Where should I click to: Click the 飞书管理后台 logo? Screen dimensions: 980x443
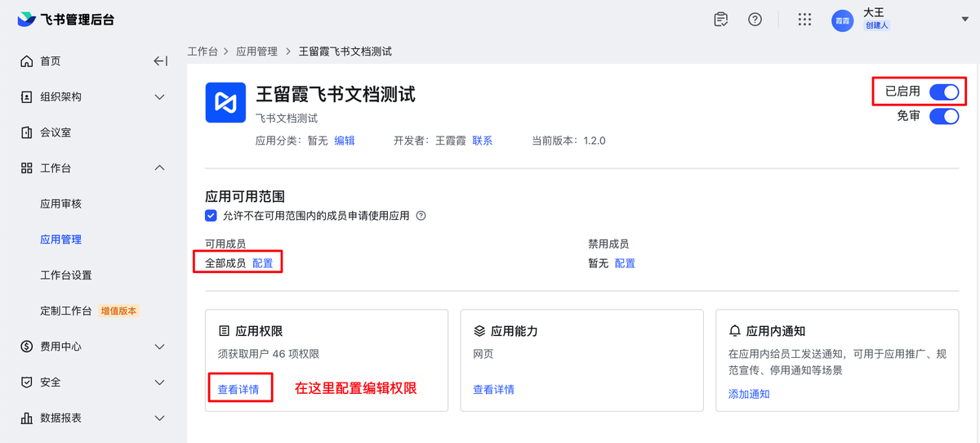tap(67, 20)
